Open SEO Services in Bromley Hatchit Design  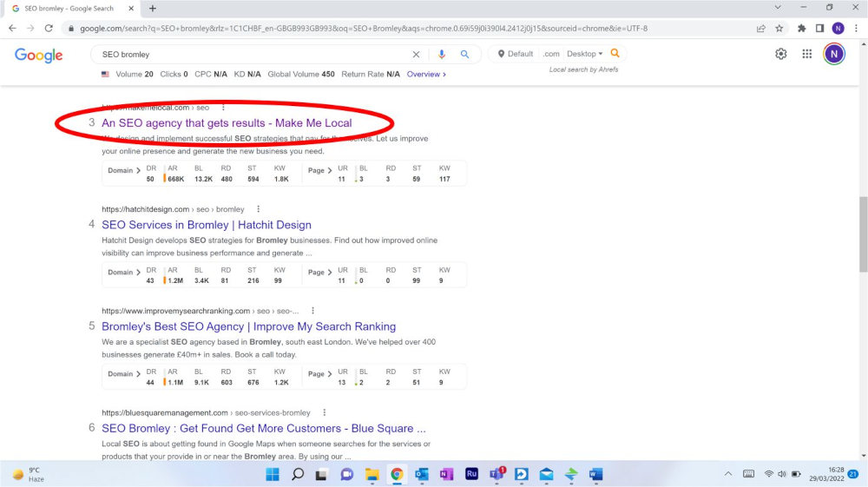(x=207, y=225)
